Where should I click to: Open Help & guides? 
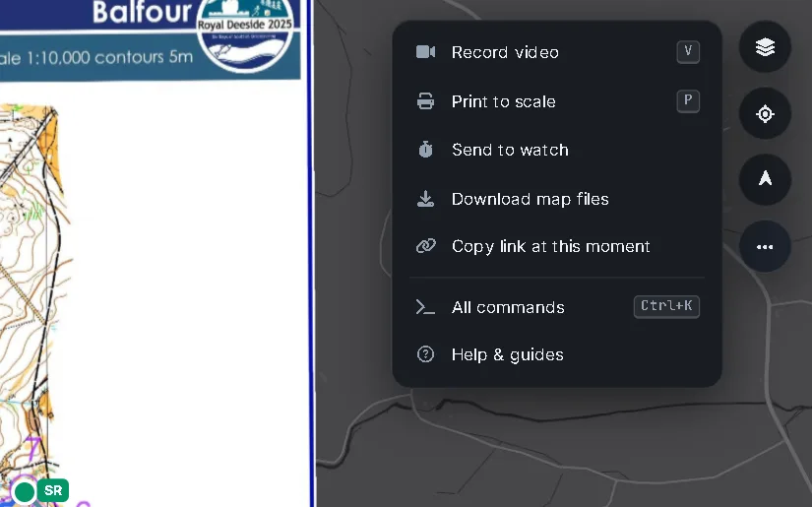click(557, 354)
